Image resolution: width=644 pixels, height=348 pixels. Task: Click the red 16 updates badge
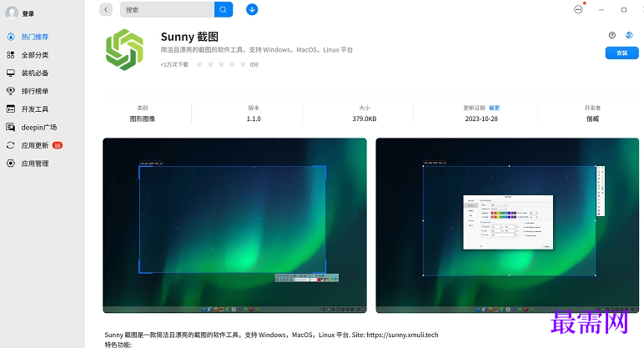pyautogui.click(x=58, y=145)
